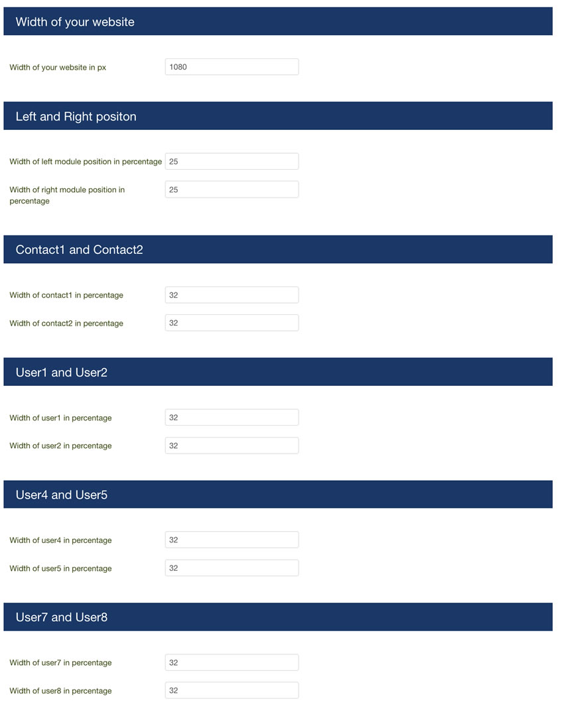Image resolution: width=564 pixels, height=728 pixels.
Task: Click the 'Width of your website' section header
Action: pyautogui.click(x=278, y=21)
